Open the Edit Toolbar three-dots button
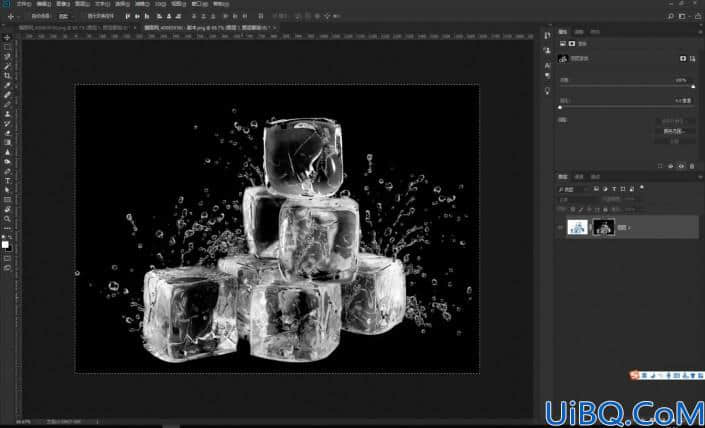Image resolution: width=705 pixels, height=428 pixels. (7, 228)
